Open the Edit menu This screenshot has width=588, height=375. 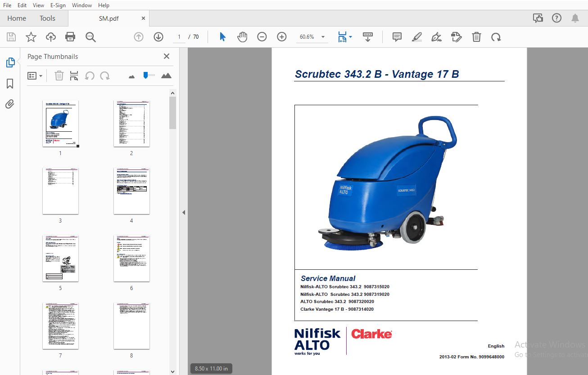click(x=22, y=5)
